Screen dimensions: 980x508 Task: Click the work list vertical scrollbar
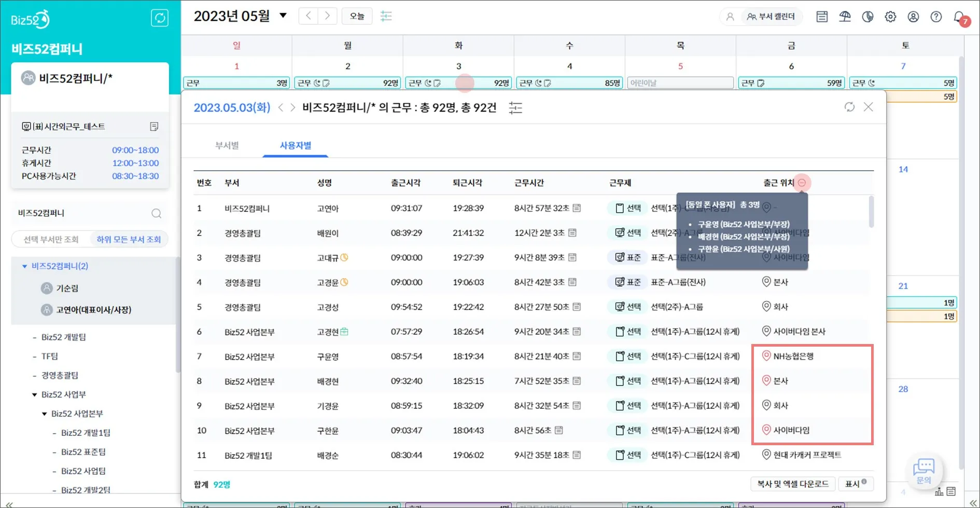click(871, 212)
